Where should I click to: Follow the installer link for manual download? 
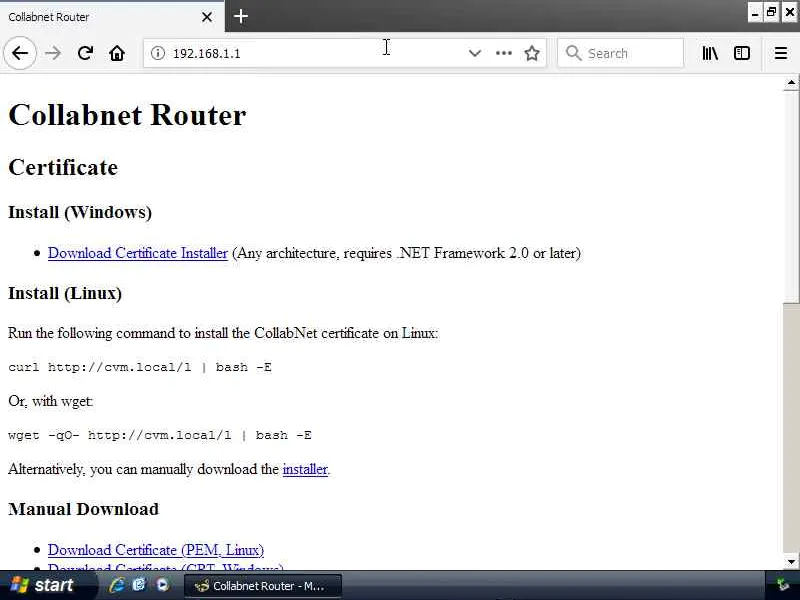pos(305,469)
